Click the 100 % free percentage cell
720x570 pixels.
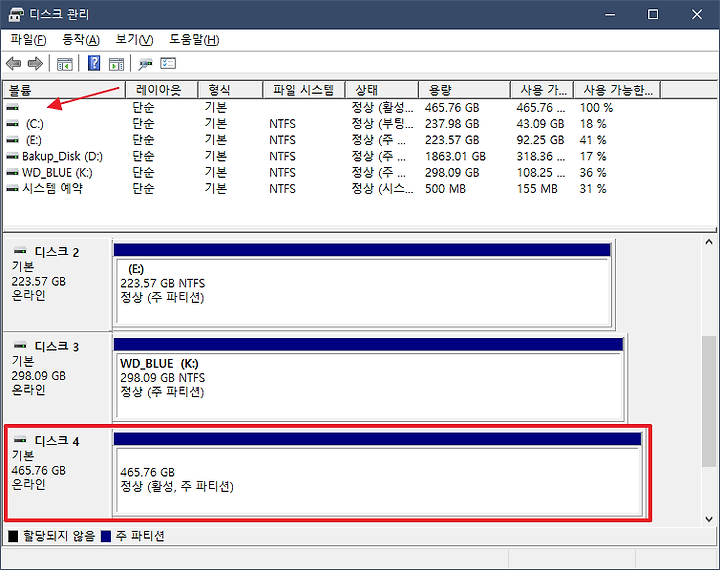(x=596, y=108)
